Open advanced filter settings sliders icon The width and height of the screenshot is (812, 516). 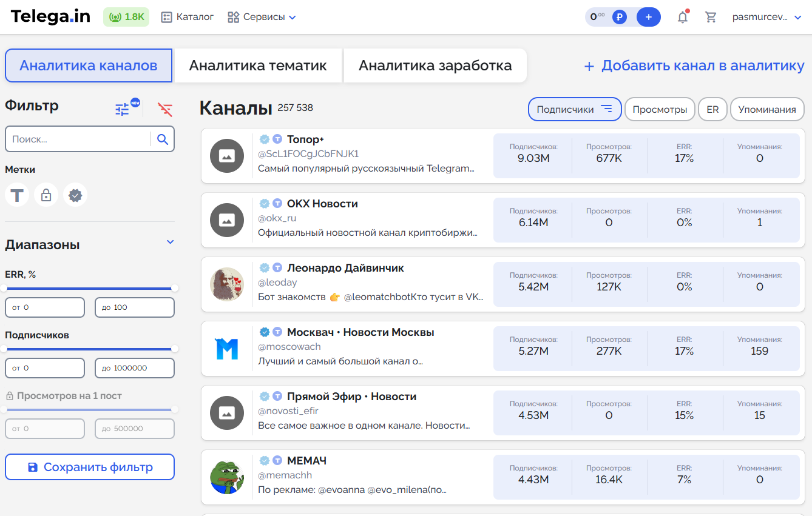click(x=123, y=109)
